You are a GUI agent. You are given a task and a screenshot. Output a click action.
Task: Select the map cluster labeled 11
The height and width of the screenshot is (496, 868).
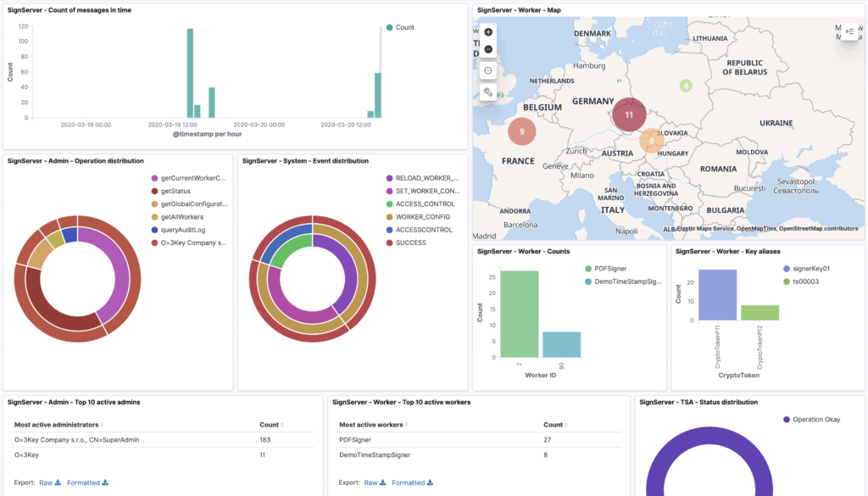pyautogui.click(x=629, y=114)
